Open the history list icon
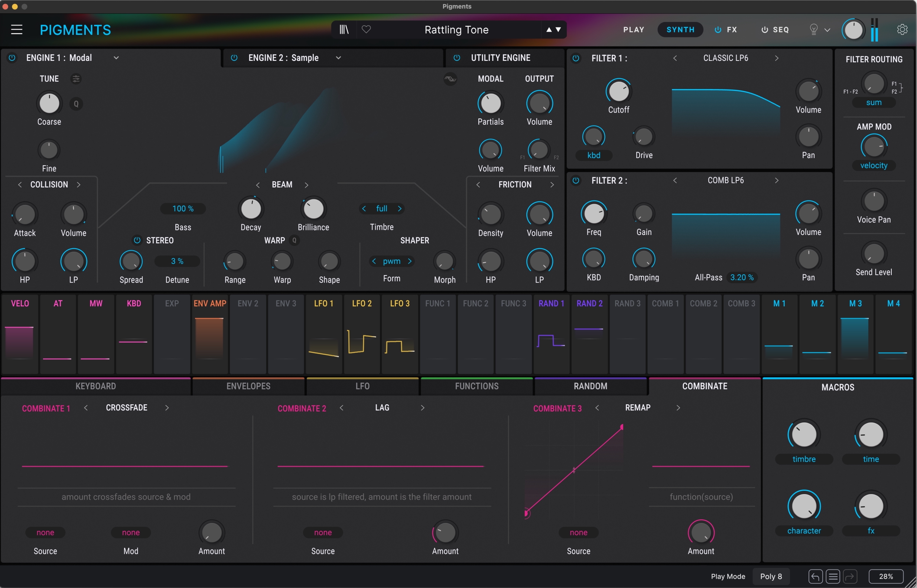This screenshot has height=588, width=917. pyautogui.click(x=833, y=576)
